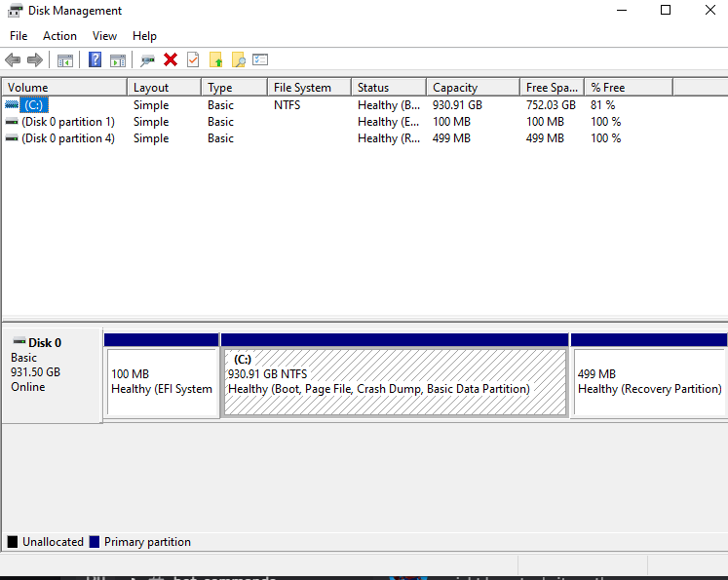This screenshot has height=580, width=728.
Task: Click the red X Delete icon
Action: click(171, 59)
